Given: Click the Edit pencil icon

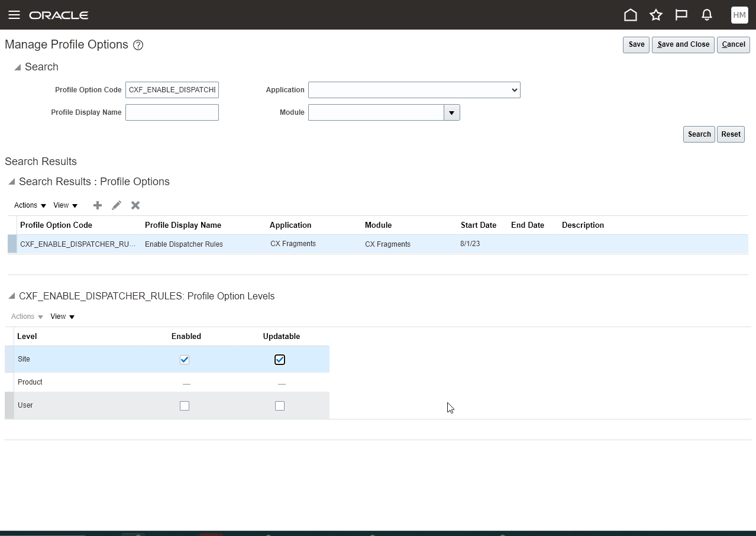Looking at the screenshot, I should [x=117, y=205].
